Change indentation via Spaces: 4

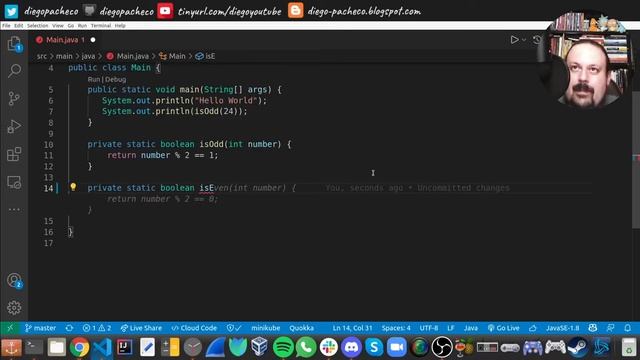click(x=396, y=328)
